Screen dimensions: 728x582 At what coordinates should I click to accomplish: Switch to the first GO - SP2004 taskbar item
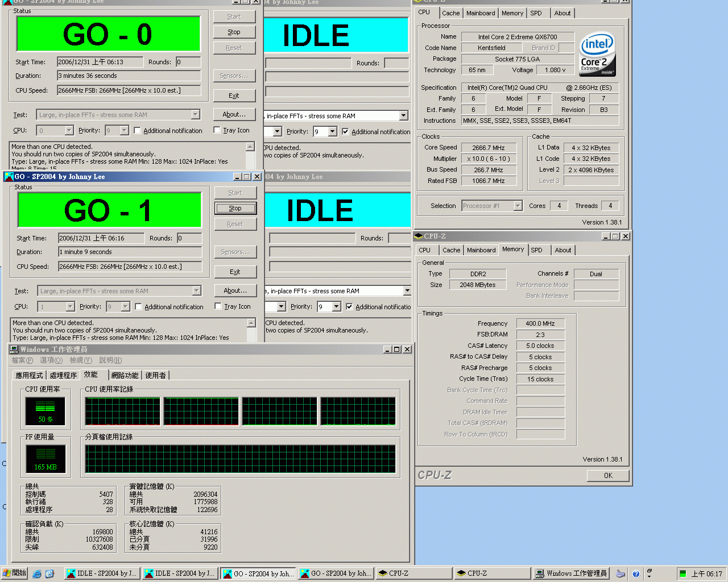tap(258, 573)
